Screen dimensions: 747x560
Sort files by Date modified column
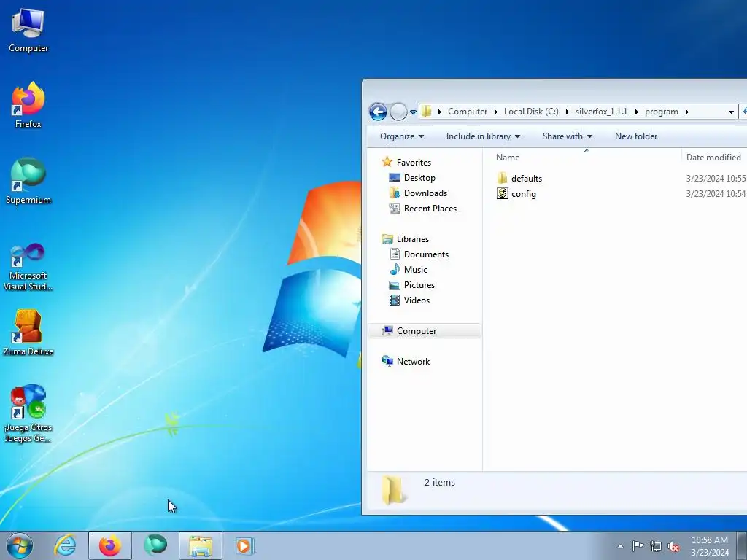714,157
